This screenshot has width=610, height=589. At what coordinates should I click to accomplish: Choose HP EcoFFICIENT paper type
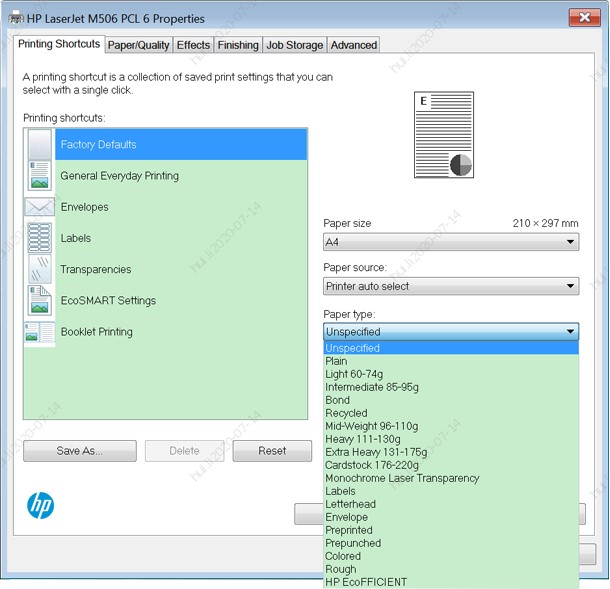coord(451,582)
